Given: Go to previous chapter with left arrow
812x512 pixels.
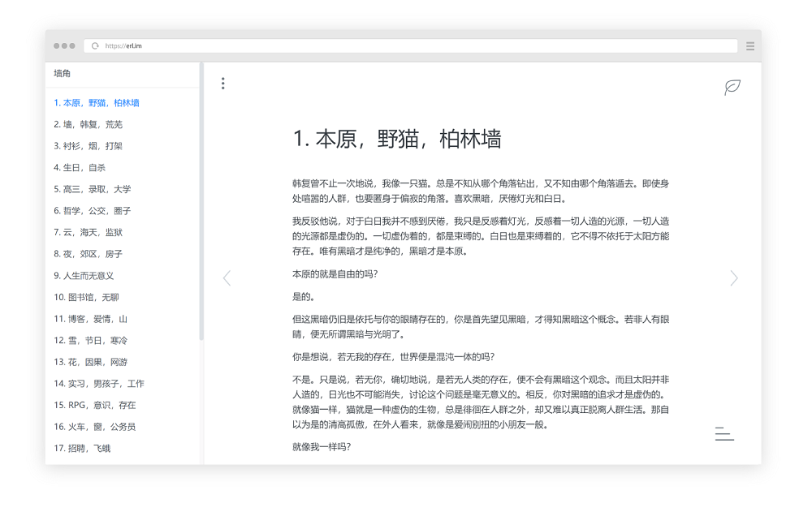Looking at the screenshot, I should tap(227, 278).
